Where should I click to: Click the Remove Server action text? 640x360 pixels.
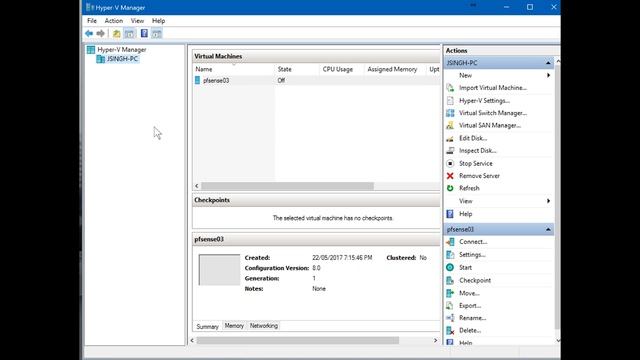point(479,176)
